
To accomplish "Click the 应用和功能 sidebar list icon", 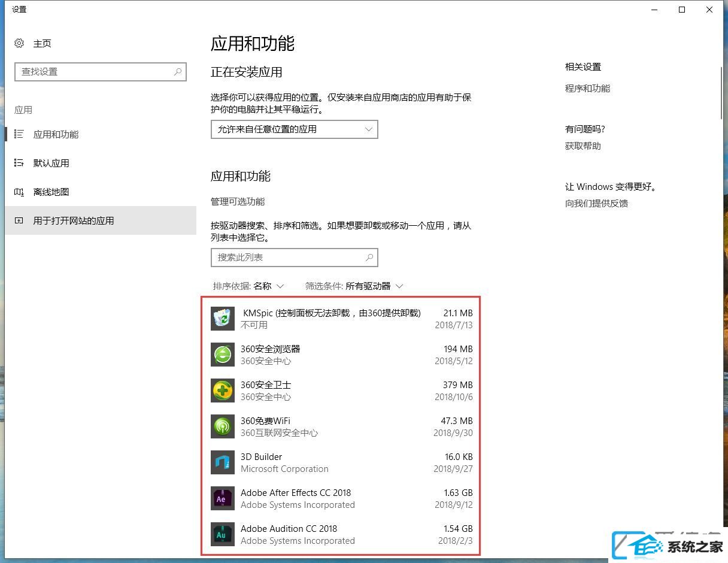I will [19, 134].
